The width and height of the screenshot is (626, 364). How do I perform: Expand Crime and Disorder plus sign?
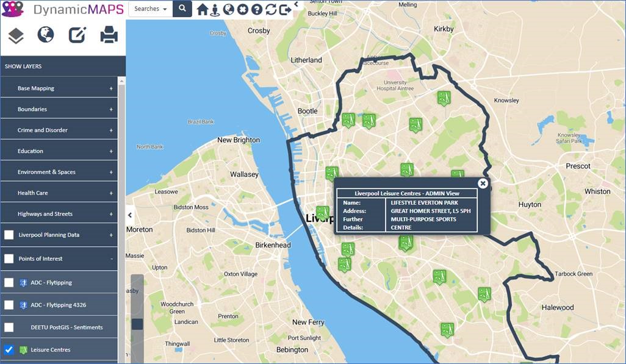111,130
